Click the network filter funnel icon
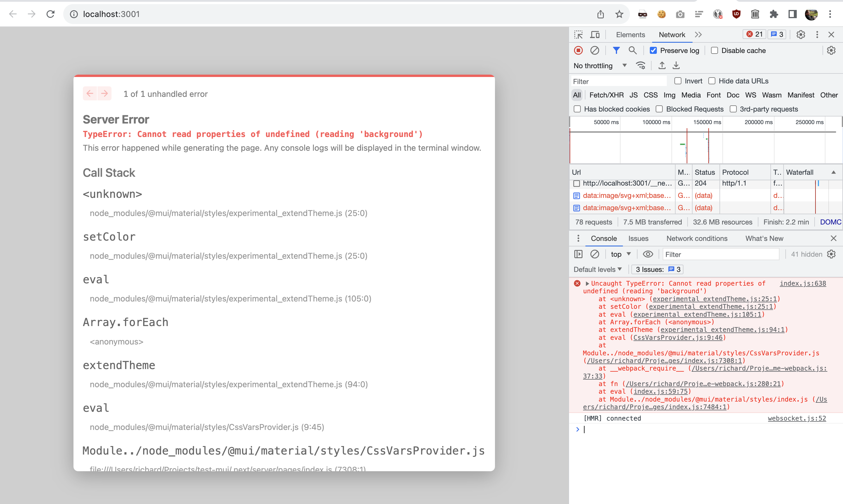Screen dimensions: 843x504 616,51
